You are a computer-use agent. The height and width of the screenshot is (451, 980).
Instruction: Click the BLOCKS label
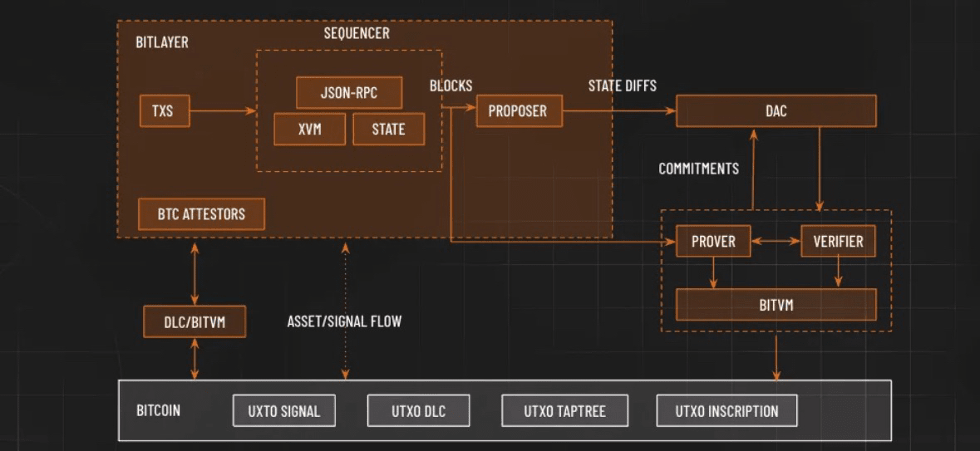point(451,86)
